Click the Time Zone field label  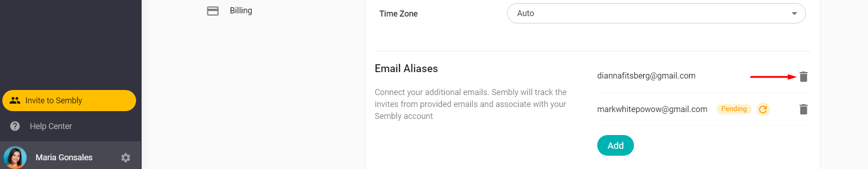tap(398, 14)
